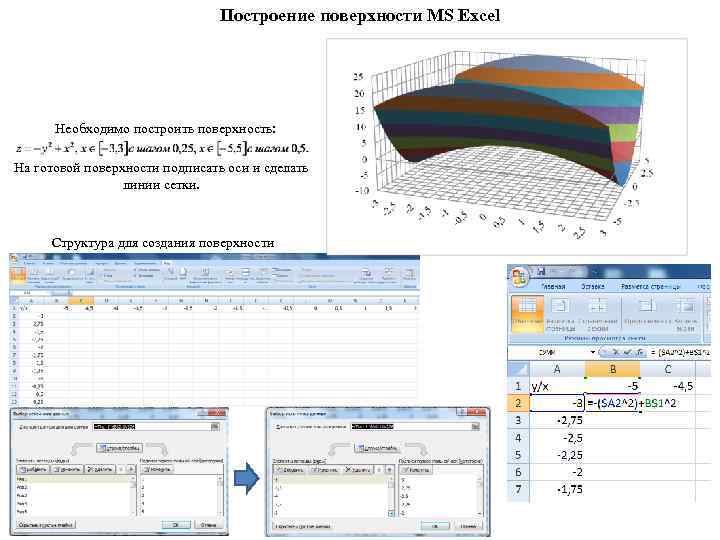Click the formula bar showing (SA2^2)+BS1^2
The image size is (720, 540).
pos(680,353)
